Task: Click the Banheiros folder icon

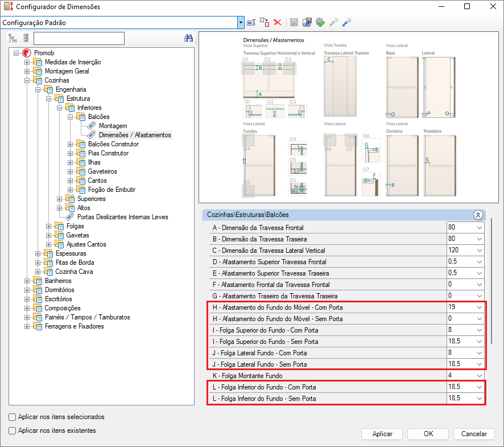Action: point(38,281)
